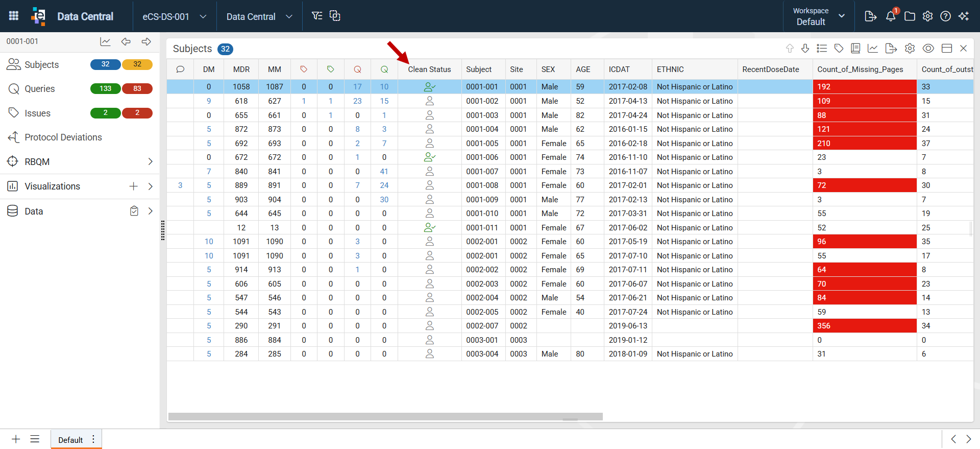Click the red tag column header icon
This screenshot has height=449, width=980.
pos(304,69)
